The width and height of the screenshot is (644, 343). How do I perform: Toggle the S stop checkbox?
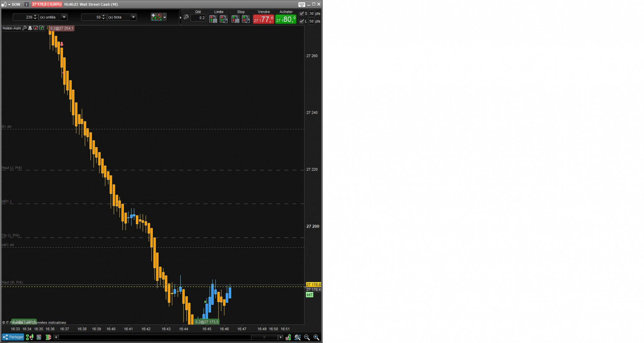pos(302,14)
